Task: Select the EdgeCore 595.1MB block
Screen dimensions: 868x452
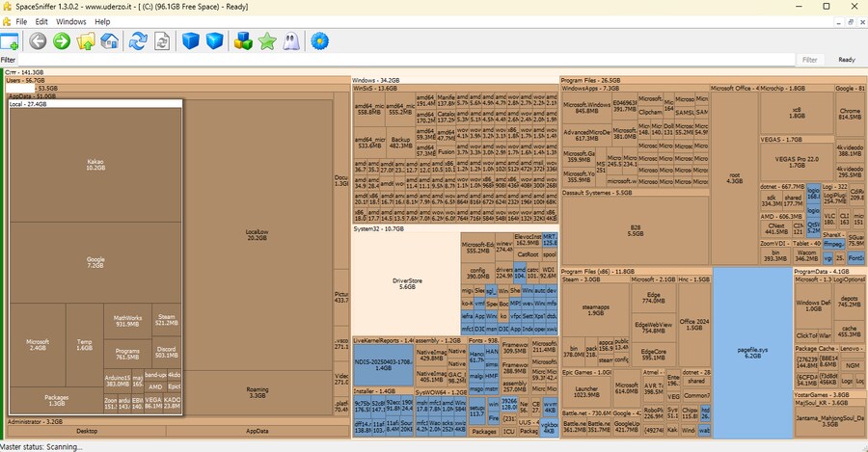Action: point(653,355)
